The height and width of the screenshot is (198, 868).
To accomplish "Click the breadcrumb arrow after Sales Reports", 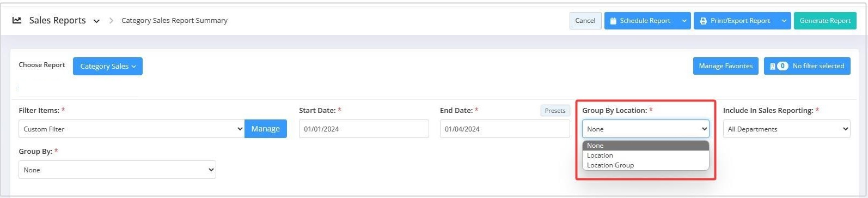I will tap(111, 21).
